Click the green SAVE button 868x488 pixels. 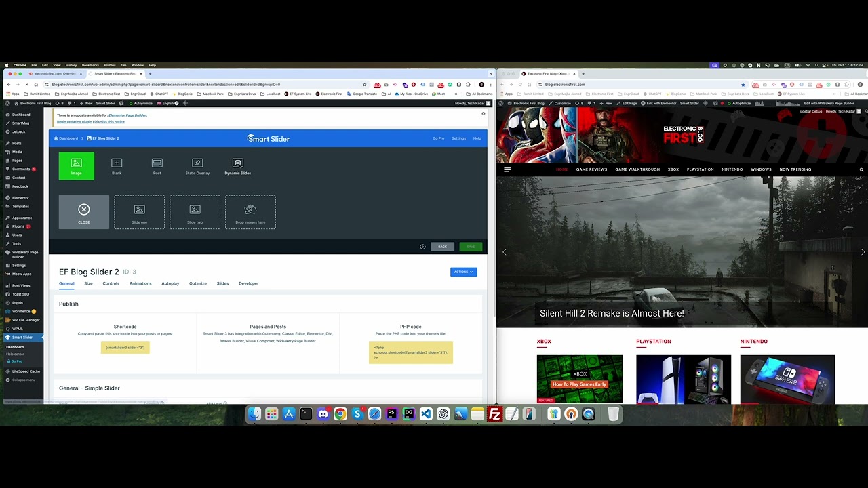[471, 247]
